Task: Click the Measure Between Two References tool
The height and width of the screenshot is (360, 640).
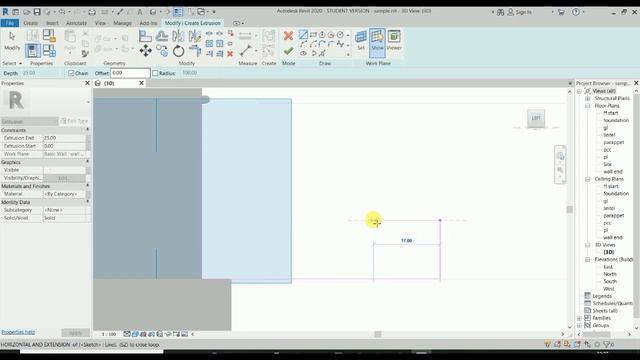Action: tap(245, 51)
